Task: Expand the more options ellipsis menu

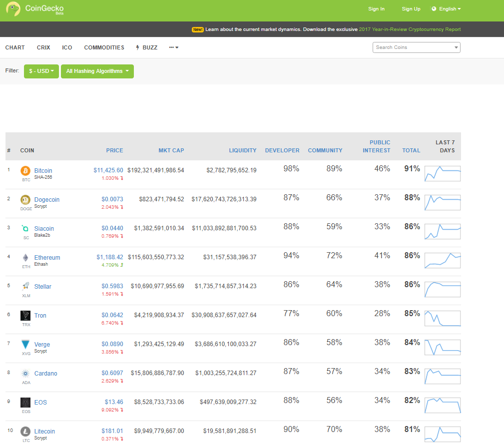Action: (173, 47)
